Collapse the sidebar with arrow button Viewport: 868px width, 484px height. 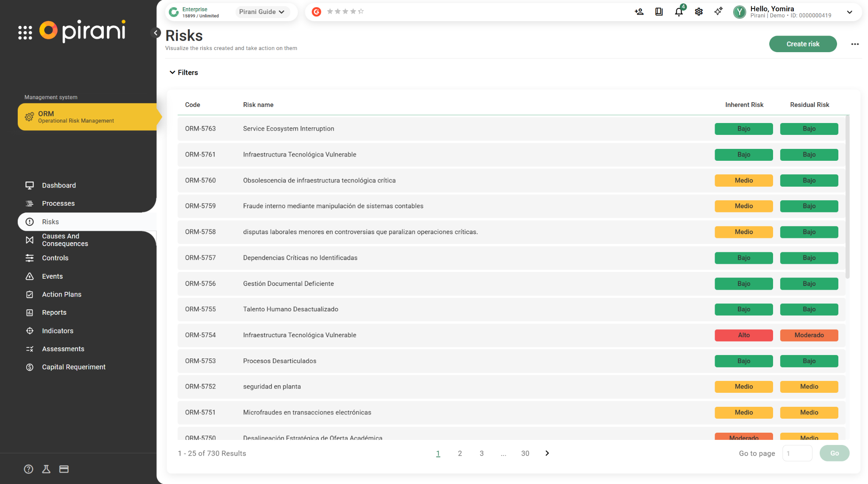pyautogui.click(x=156, y=33)
